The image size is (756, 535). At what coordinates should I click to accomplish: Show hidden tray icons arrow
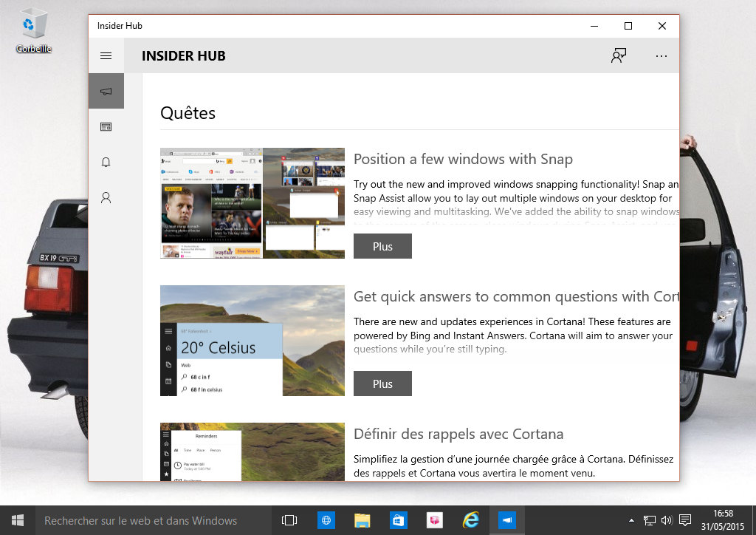pyautogui.click(x=632, y=520)
